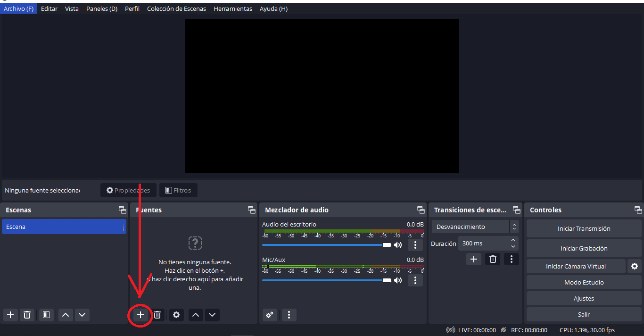Viewport: 644px width, 336px height.
Task: Open Virtual Camera settings gear
Action: (634, 266)
